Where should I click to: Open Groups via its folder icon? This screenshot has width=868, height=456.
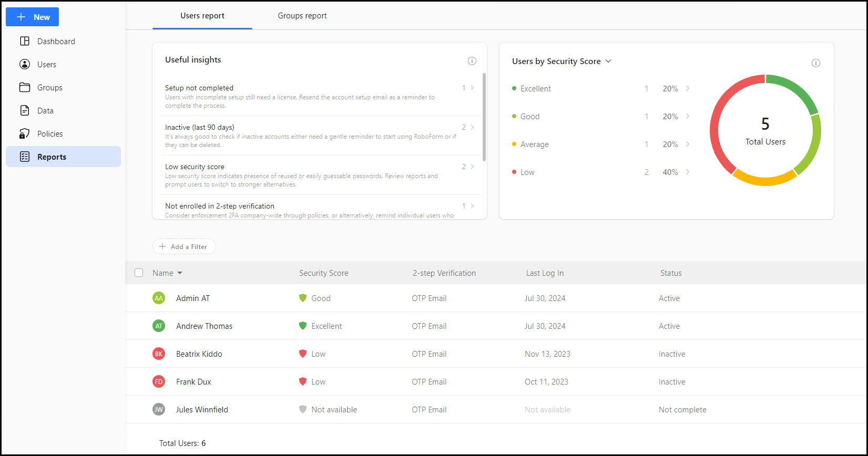coord(25,88)
